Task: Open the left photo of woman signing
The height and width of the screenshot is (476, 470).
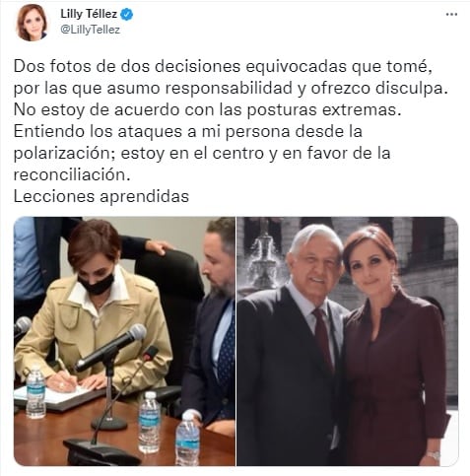Action: (x=124, y=341)
